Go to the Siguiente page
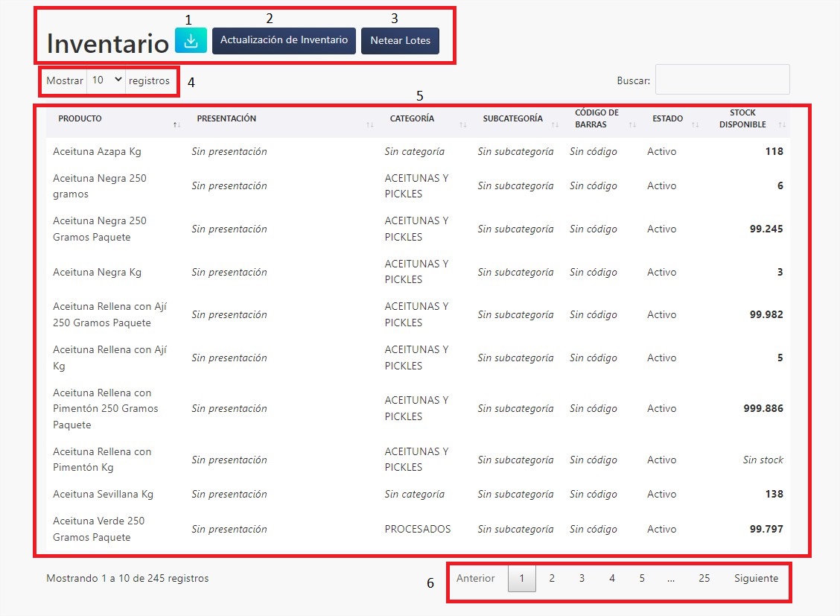Viewport: 840px width, 616px height. coord(756,578)
